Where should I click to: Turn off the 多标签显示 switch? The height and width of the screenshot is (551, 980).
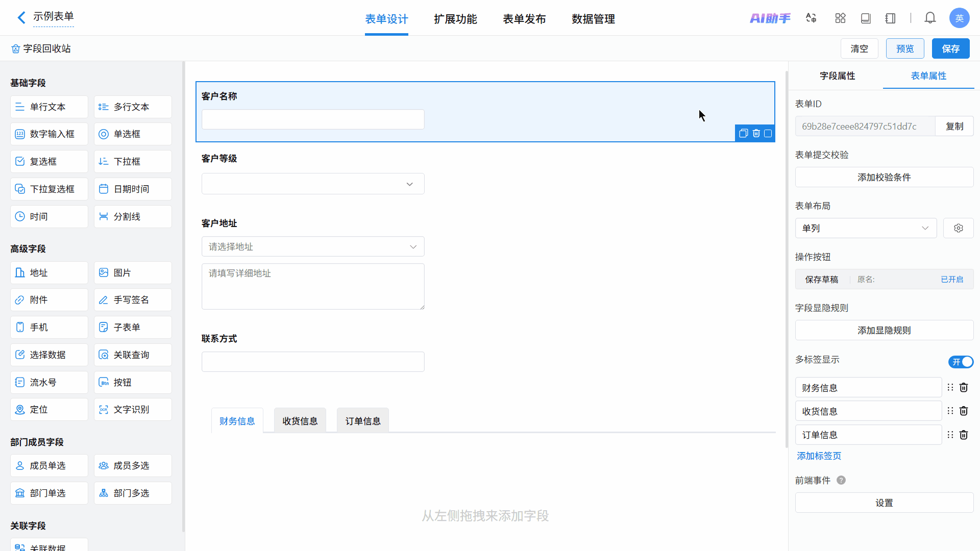click(x=961, y=362)
